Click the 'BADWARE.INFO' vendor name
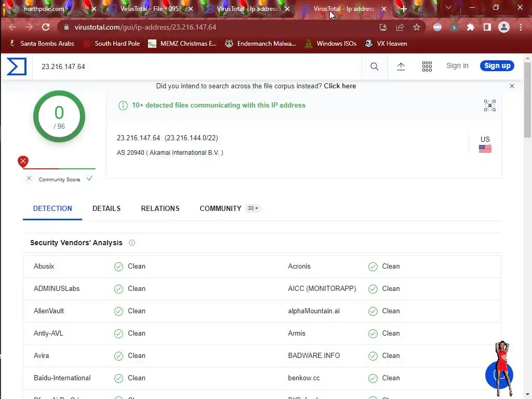Image resolution: width=532 pixels, height=399 pixels. coord(314,355)
